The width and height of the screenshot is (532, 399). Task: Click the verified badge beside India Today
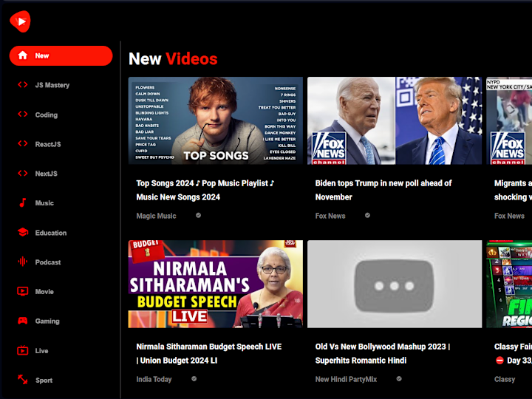click(x=194, y=378)
